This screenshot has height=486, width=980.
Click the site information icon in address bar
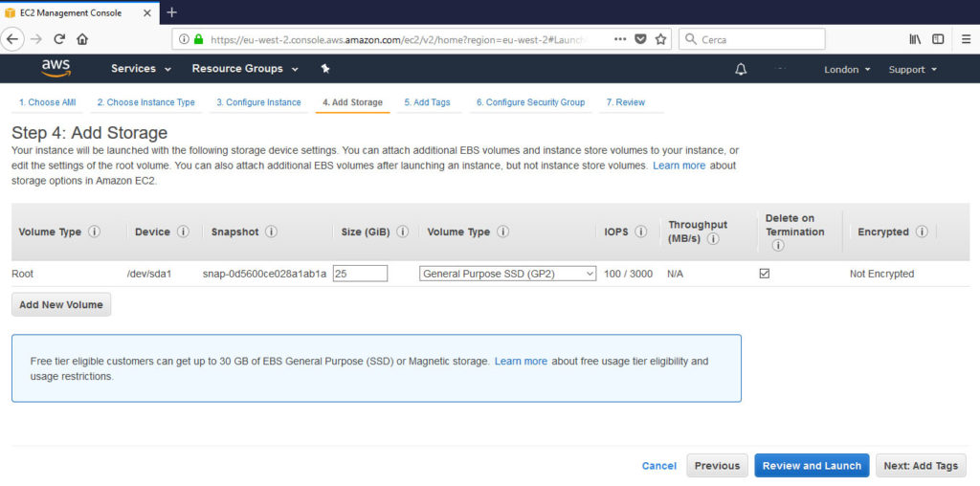pos(184,38)
